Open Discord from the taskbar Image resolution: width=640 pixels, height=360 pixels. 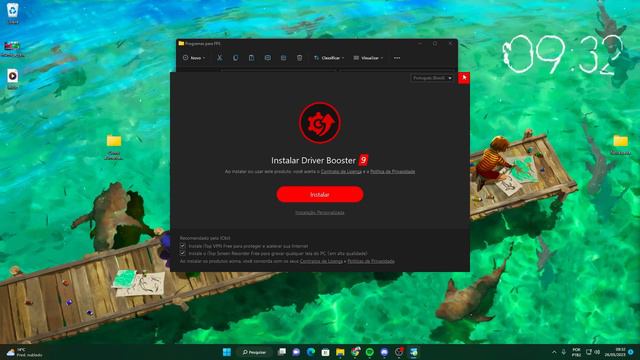pyautogui.click(x=384, y=352)
